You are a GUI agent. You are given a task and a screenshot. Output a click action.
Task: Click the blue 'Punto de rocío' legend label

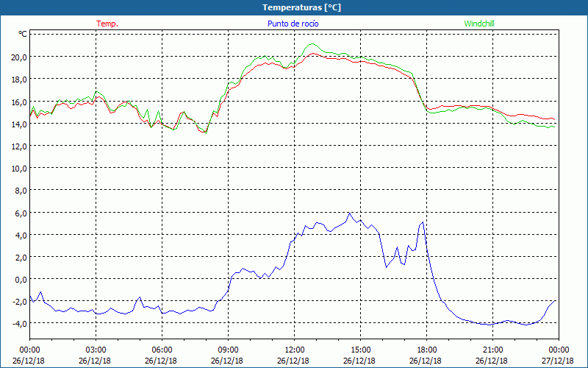pyautogui.click(x=293, y=24)
